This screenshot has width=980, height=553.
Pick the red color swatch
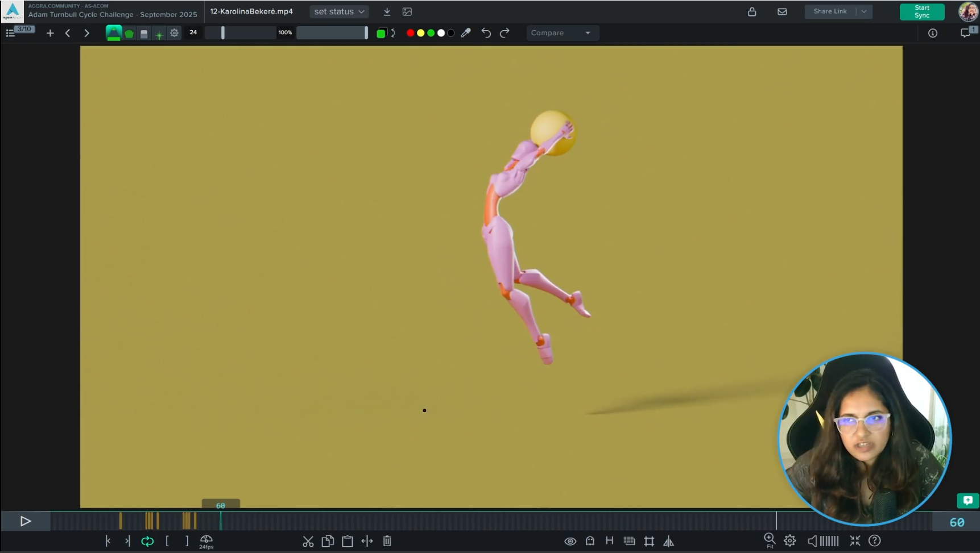click(x=410, y=33)
